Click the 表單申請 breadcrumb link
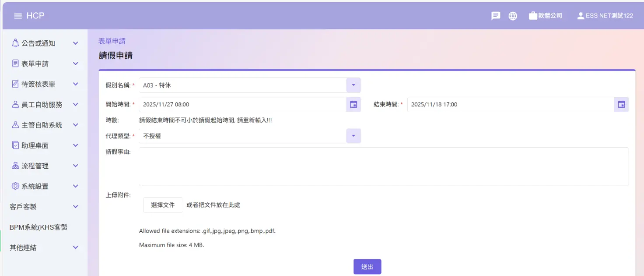The width and height of the screenshot is (644, 276). (112, 41)
